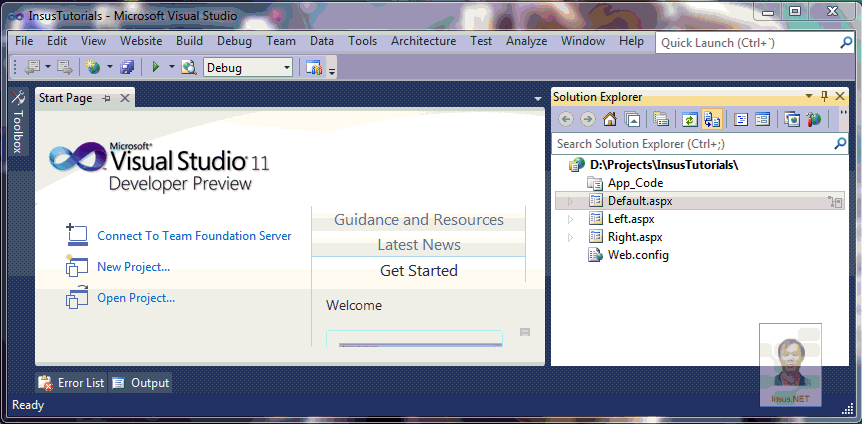The width and height of the screenshot is (862, 424).
Task: Click Copy Web Site icon
Action: coord(792,119)
